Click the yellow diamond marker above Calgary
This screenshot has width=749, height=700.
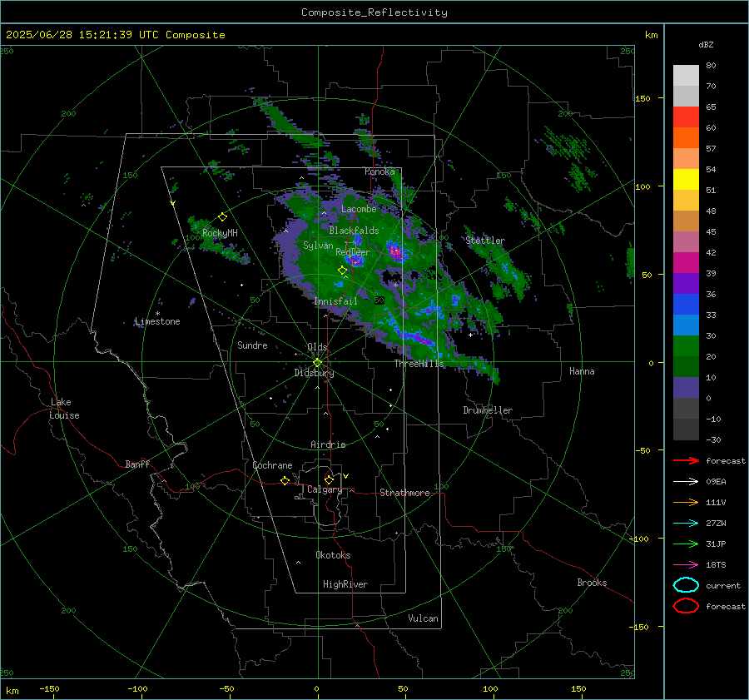[x=329, y=479]
